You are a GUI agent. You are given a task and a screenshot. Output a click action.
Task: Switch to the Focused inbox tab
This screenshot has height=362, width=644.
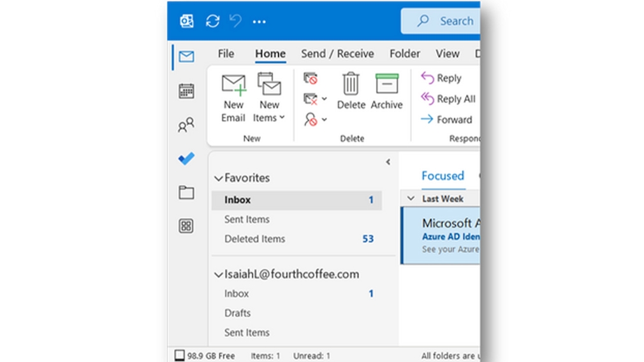tap(443, 176)
